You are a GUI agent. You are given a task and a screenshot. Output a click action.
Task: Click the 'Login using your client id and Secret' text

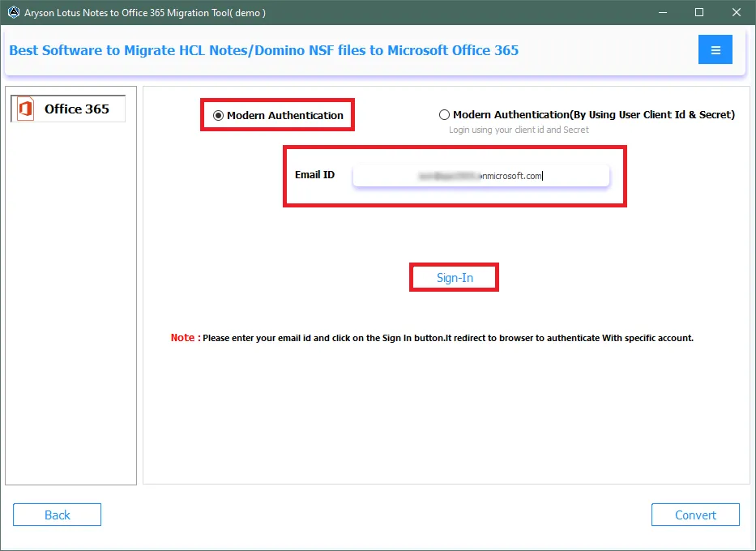(x=519, y=130)
